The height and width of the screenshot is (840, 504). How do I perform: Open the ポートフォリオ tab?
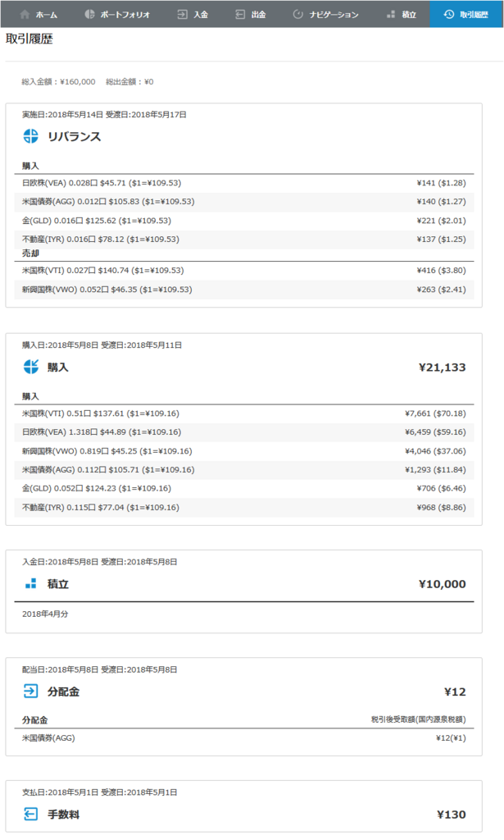click(x=118, y=15)
